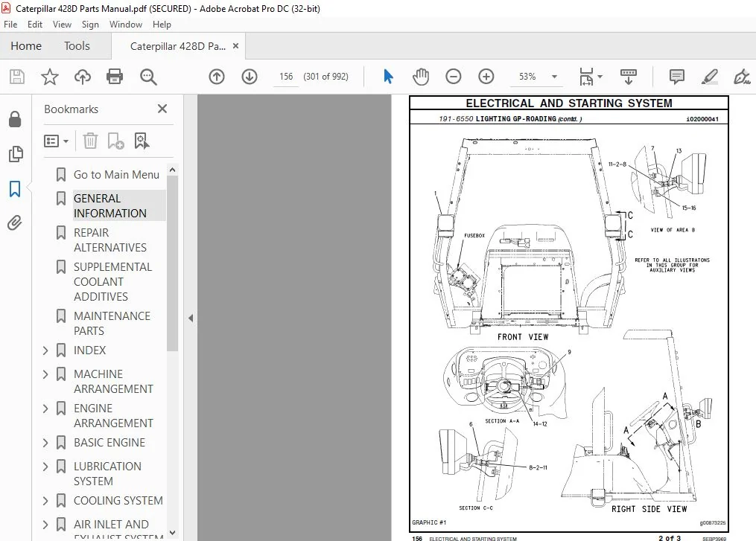Expand AIR INLET AND EXHAUST bookmark

pyautogui.click(x=45, y=525)
